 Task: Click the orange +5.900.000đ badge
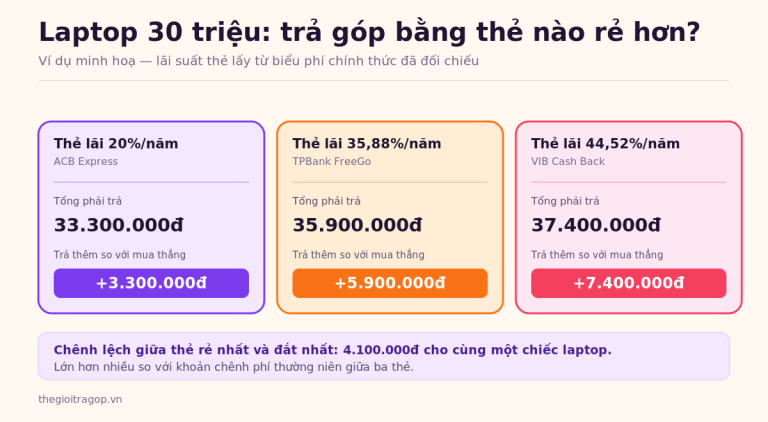pyautogui.click(x=390, y=283)
